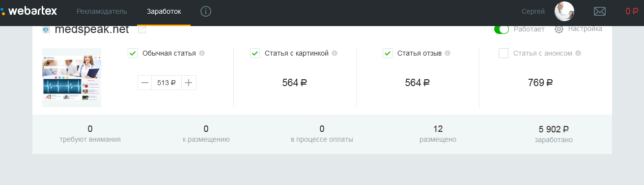Enable the Статья с анонсом checkbox
644x185 pixels.
coord(503,53)
